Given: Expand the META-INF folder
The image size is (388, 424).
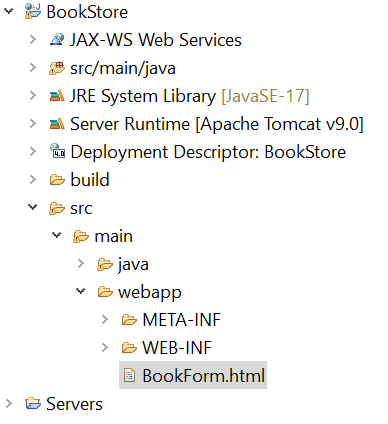Looking at the screenshot, I should point(105,320).
